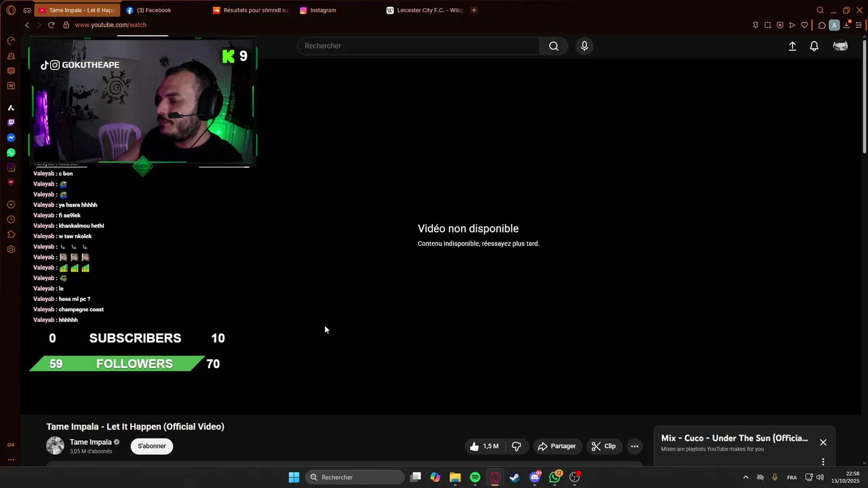Switch to the Résultats pour shmndl tab
This screenshot has height=488, width=868.
click(x=250, y=10)
